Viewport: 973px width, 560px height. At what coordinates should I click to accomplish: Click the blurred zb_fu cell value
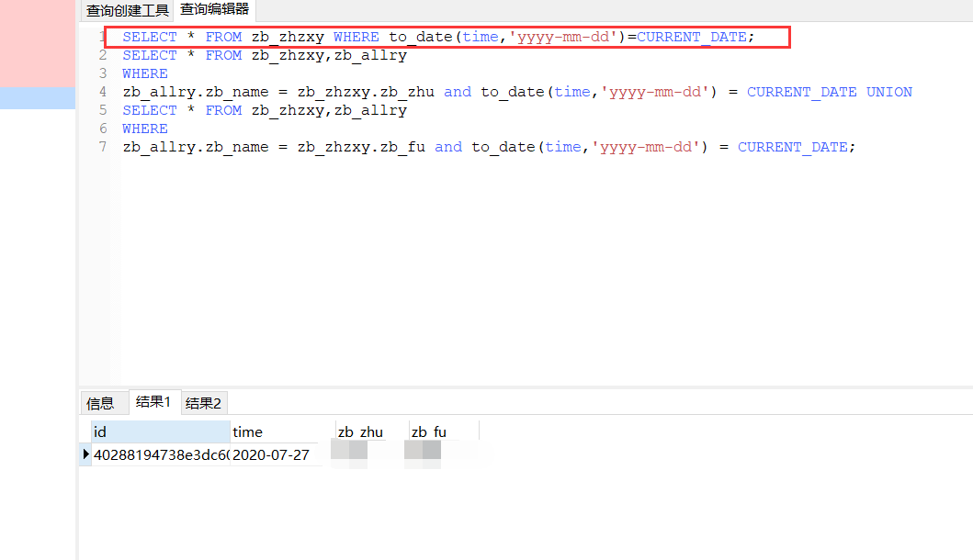[x=423, y=453]
